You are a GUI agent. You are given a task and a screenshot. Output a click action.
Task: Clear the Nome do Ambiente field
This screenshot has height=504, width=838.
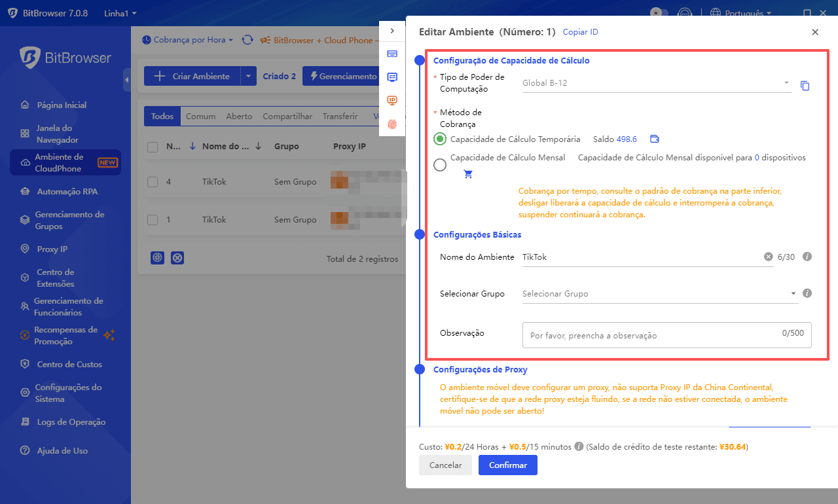click(768, 257)
